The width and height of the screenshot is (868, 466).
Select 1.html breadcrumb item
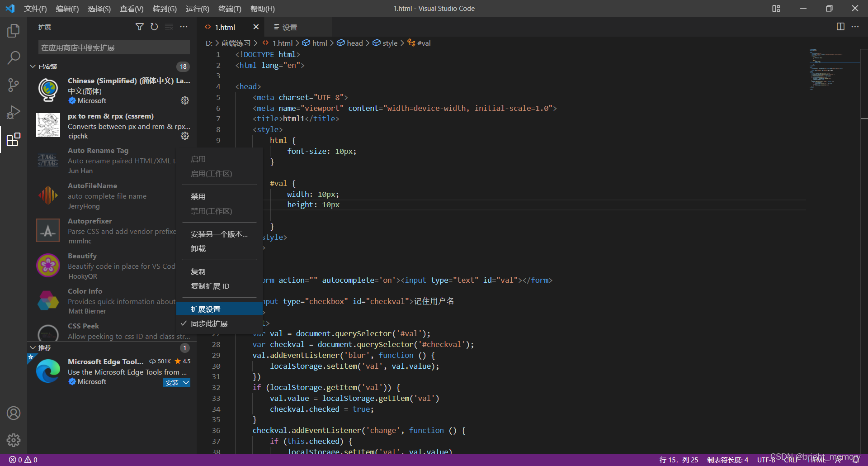[x=278, y=43]
